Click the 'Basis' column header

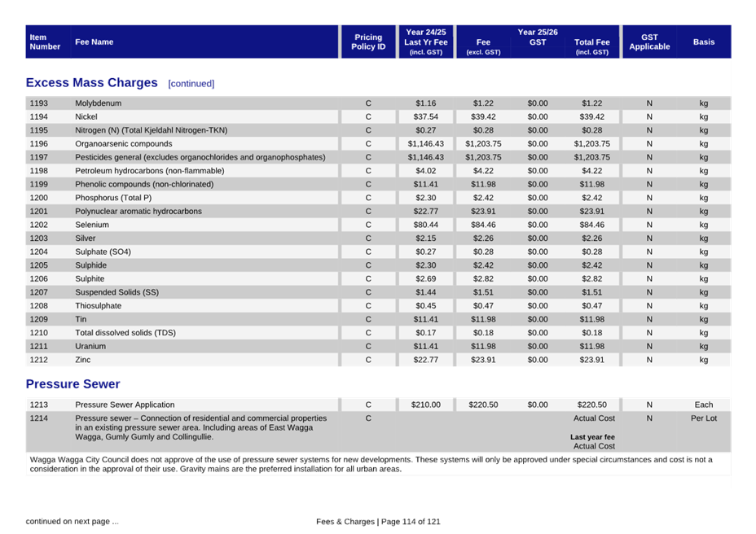point(704,42)
